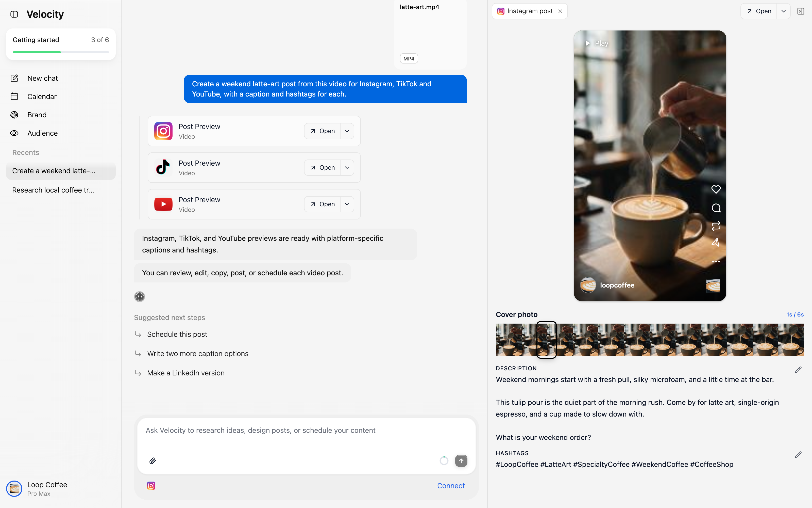
Task: Open New chat from the sidebar
Action: (61, 78)
